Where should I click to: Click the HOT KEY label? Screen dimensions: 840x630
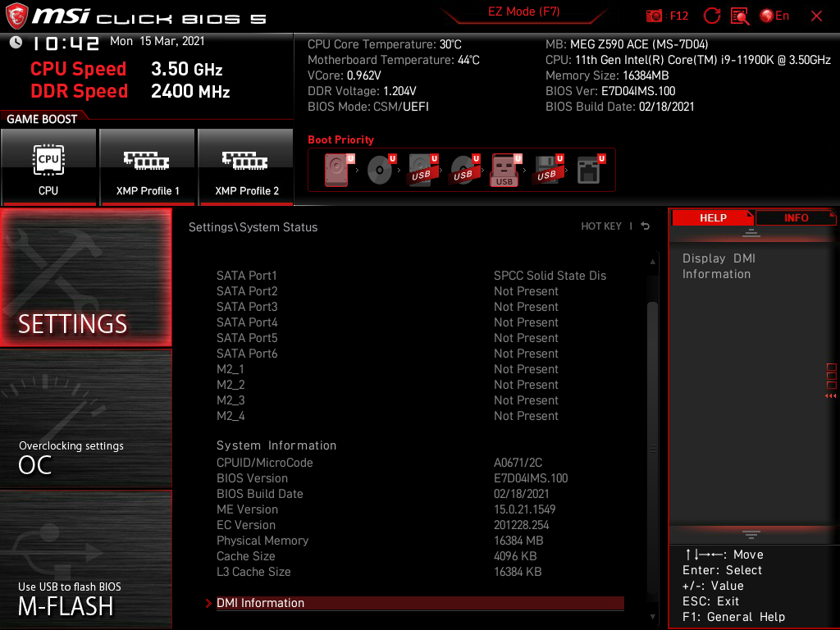point(601,226)
